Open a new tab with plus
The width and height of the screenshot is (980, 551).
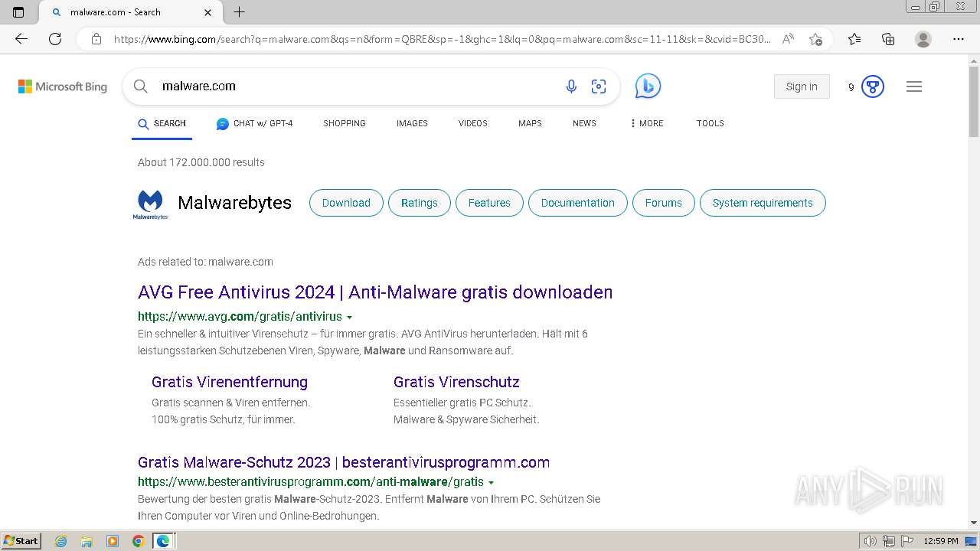tap(240, 12)
